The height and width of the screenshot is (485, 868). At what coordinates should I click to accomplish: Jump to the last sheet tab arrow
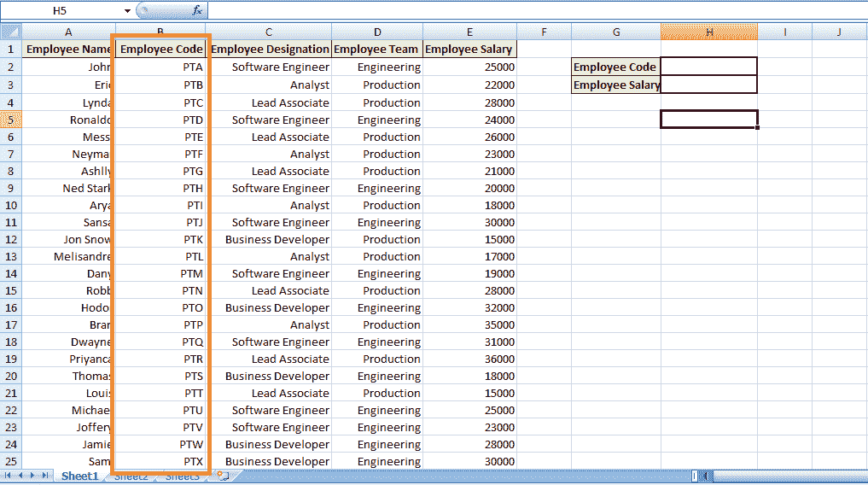45,476
